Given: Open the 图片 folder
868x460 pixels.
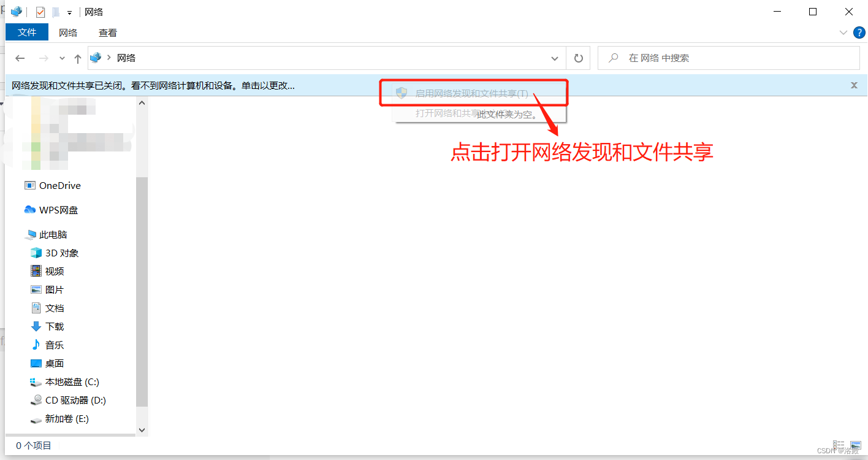Looking at the screenshot, I should (x=55, y=290).
